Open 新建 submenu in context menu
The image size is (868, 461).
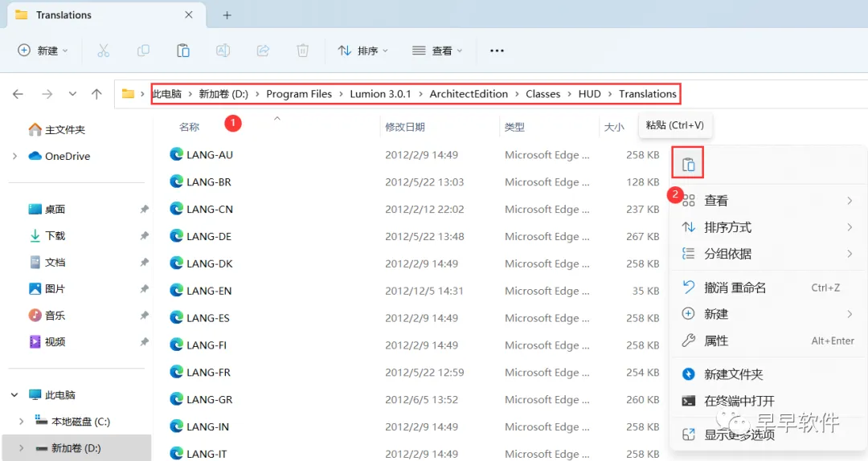point(768,314)
